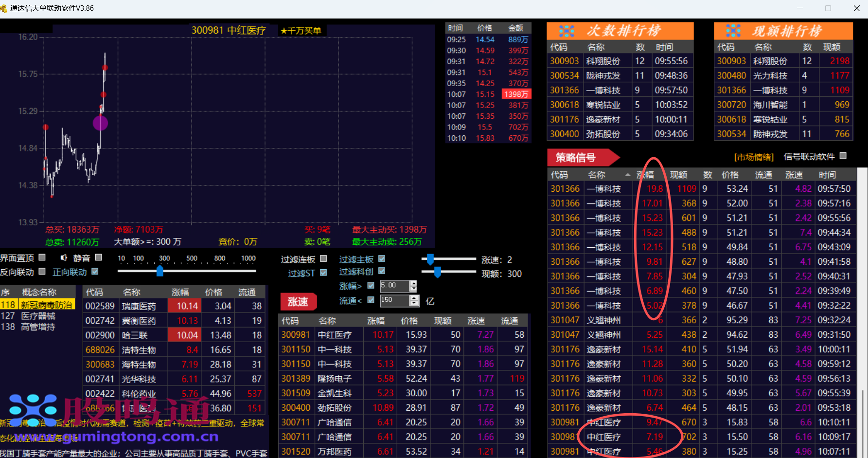Enable the 界面置顶 checkbox

(x=42, y=257)
